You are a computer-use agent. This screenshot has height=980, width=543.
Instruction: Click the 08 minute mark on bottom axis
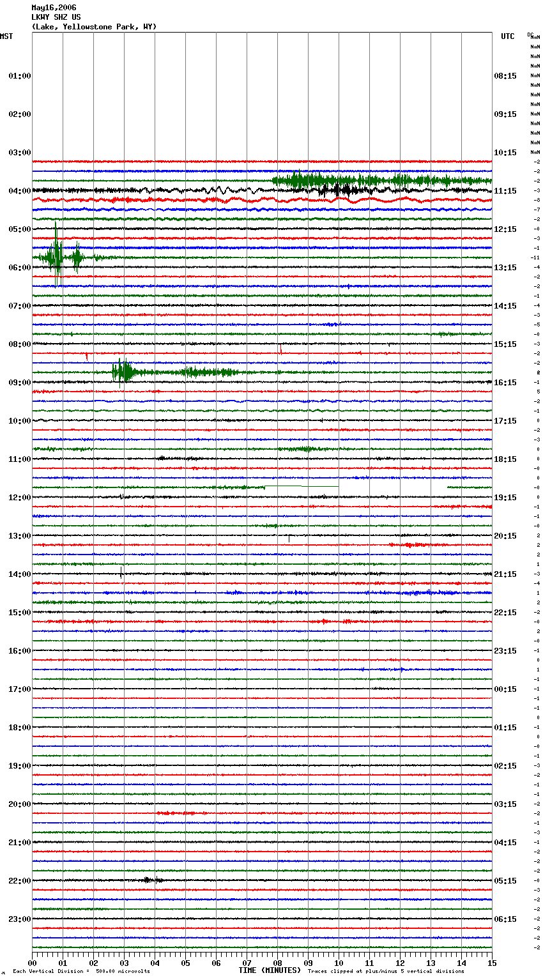pos(277,963)
